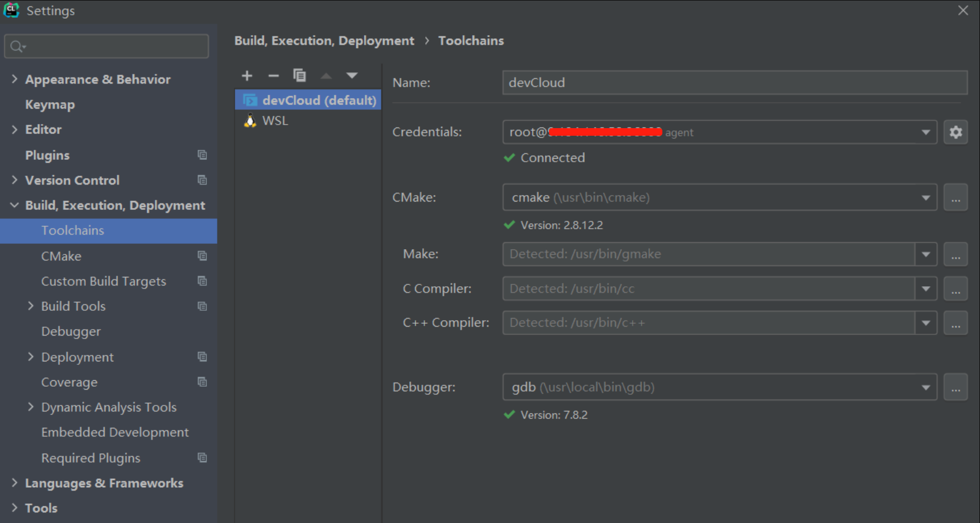Viewport: 980px width, 523px height.
Task: Select Toolchains in settings tree
Action: (109, 230)
